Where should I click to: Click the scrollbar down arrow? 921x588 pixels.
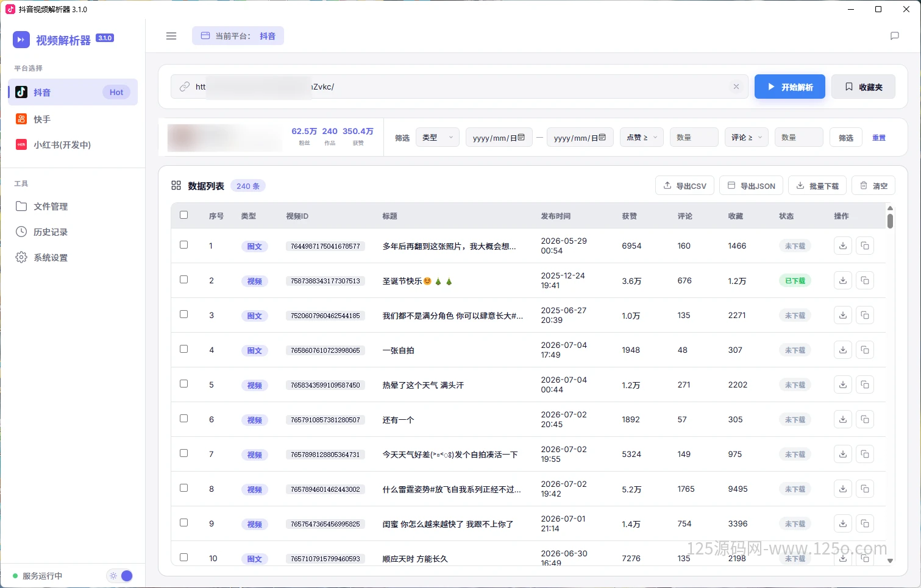click(x=890, y=561)
